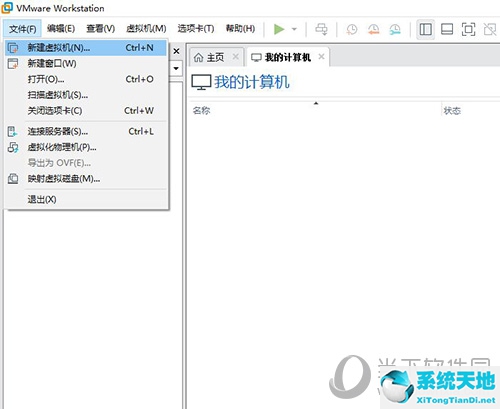The image size is (500, 409).
Task: Select 新建虚拟机(N)... menu entry
Action: [86, 48]
